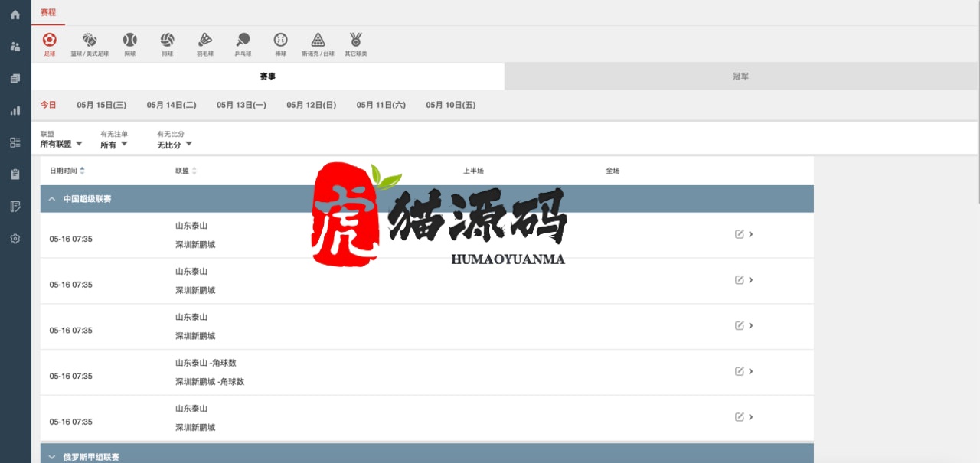Open the home page from sidebar
The width and height of the screenshot is (980, 463).
pyautogui.click(x=15, y=15)
